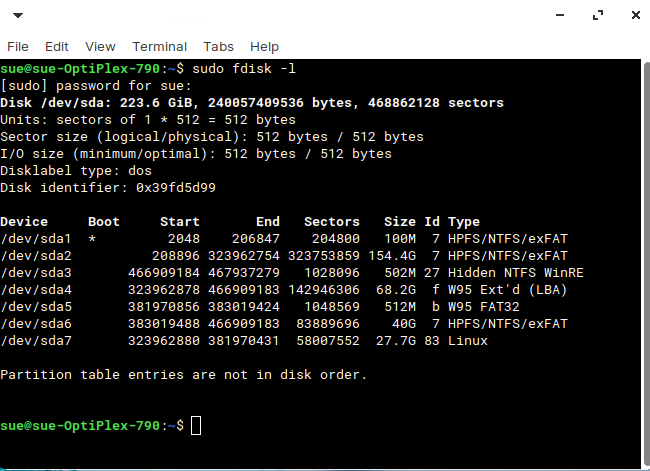The image size is (650, 471).
Task: Click the 'sudo fdisk -l' command text
Action: tap(244, 68)
